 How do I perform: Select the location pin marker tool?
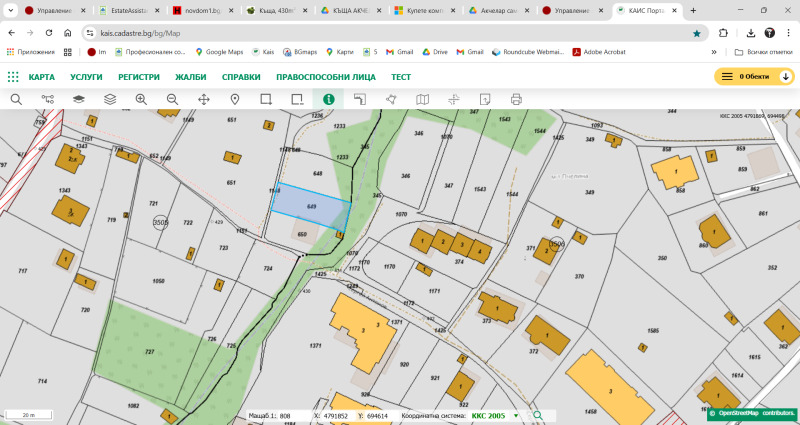[x=235, y=99]
